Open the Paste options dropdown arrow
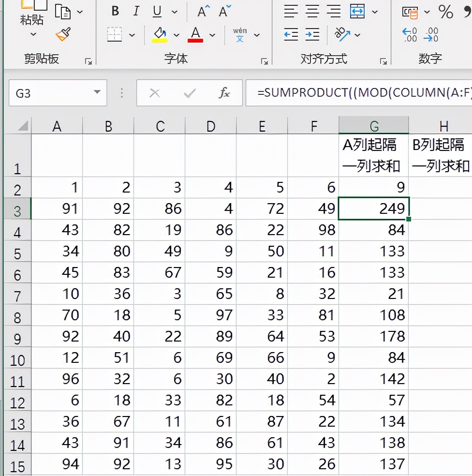The width and height of the screenshot is (472, 476). click(x=33, y=34)
